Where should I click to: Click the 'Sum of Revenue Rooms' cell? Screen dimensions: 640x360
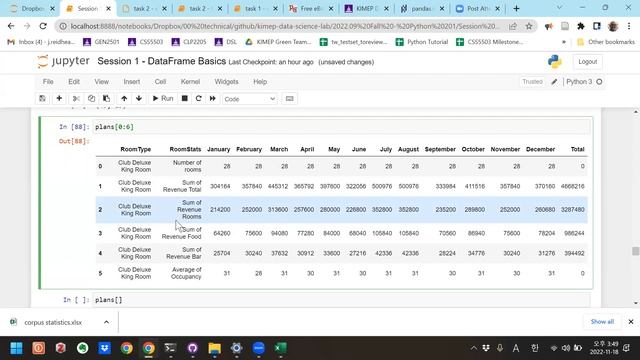coord(189,209)
